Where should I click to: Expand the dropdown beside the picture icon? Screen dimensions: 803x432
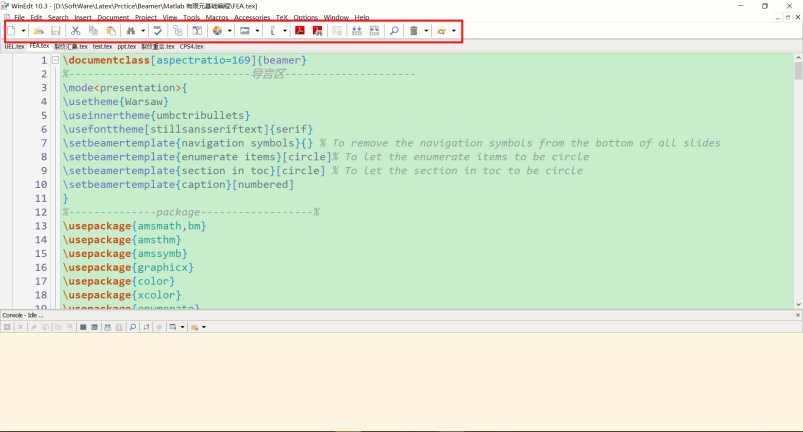(257, 31)
